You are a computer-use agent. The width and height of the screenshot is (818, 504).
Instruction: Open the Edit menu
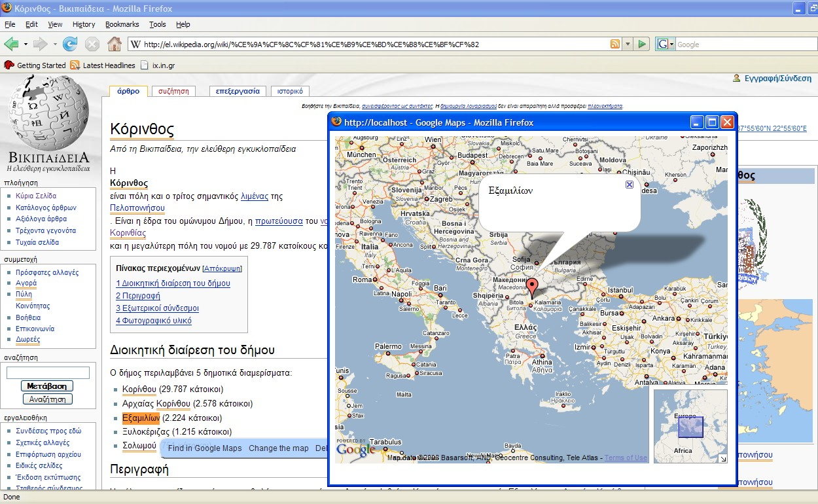(x=31, y=24)
